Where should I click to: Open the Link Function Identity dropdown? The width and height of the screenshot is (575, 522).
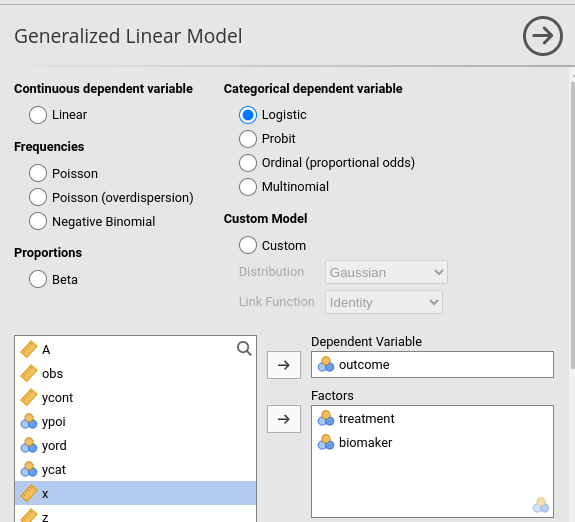click(384, 302)
